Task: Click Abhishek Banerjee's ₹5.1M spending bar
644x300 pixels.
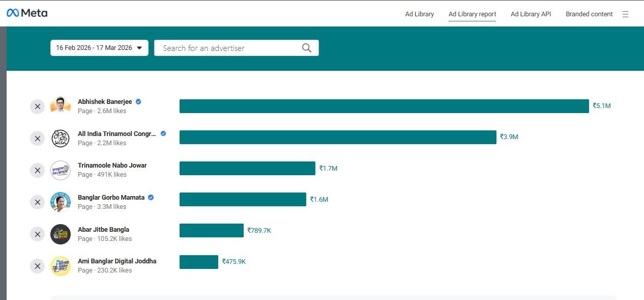Action: [x=384, y=106]
